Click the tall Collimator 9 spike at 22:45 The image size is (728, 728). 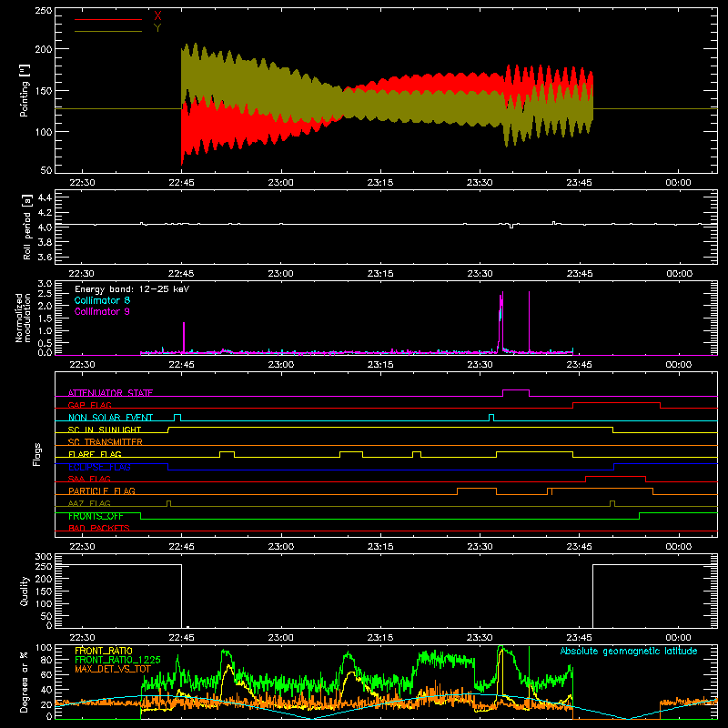click(184, 338)
